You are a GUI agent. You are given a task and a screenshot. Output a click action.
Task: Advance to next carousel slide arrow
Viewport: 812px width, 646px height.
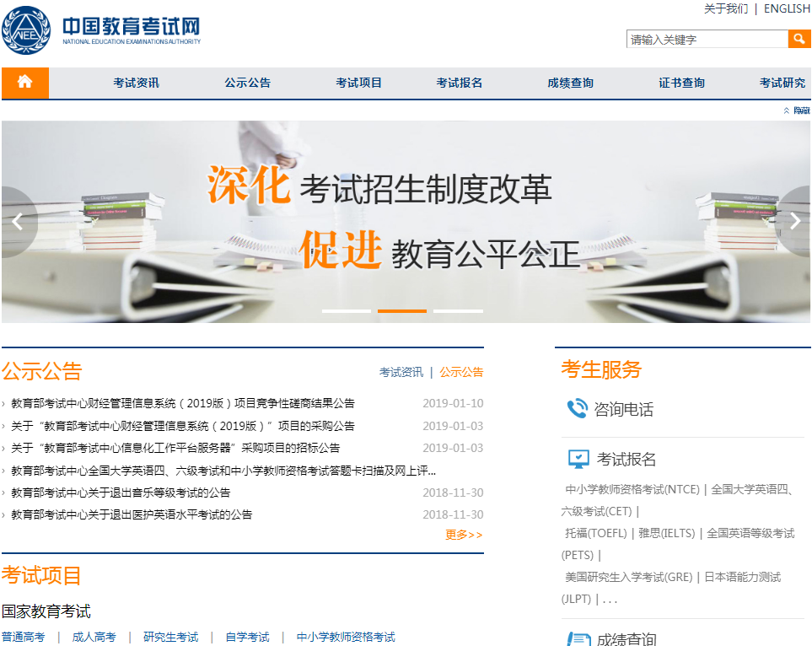pyautogui.click(x=794, y=222)
